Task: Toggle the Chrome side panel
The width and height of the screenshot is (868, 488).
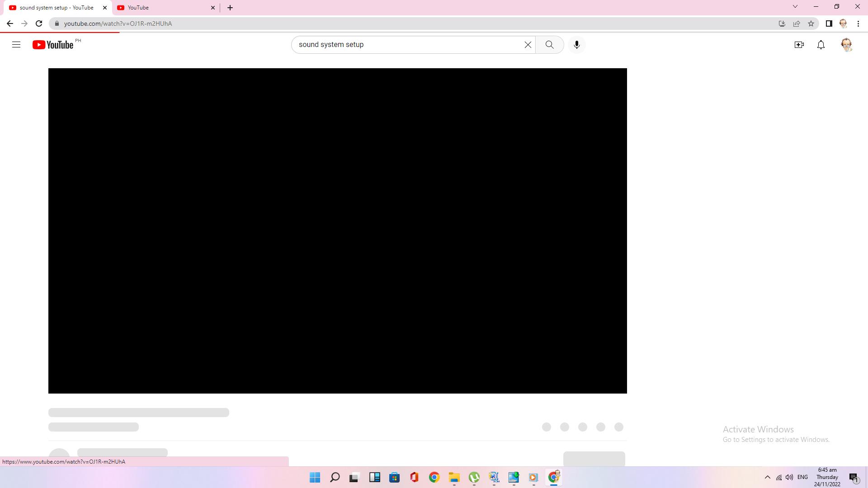Action: pyautogui.click(x=829, y=23)
